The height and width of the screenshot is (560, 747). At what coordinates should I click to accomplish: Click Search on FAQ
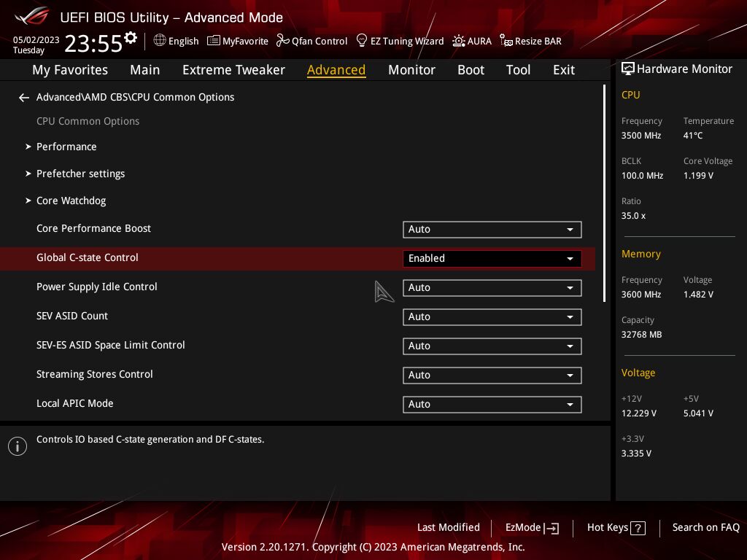[705, 528]
